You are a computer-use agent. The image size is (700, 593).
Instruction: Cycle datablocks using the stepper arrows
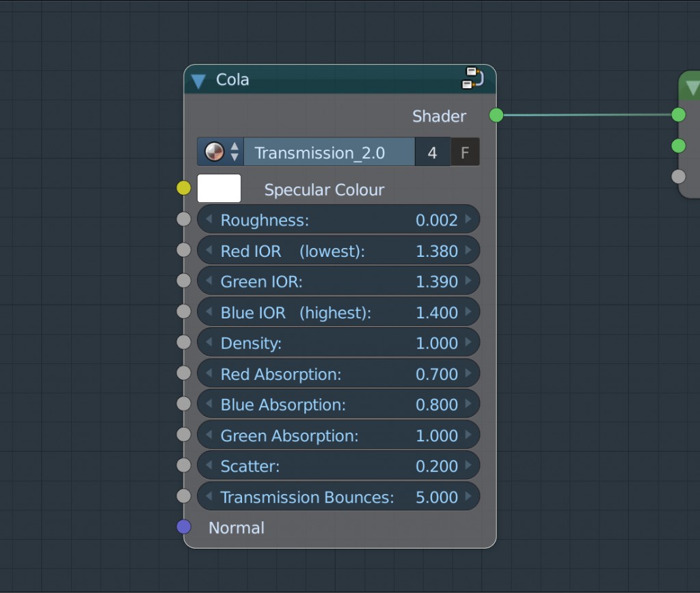click(x=235, y=152)
